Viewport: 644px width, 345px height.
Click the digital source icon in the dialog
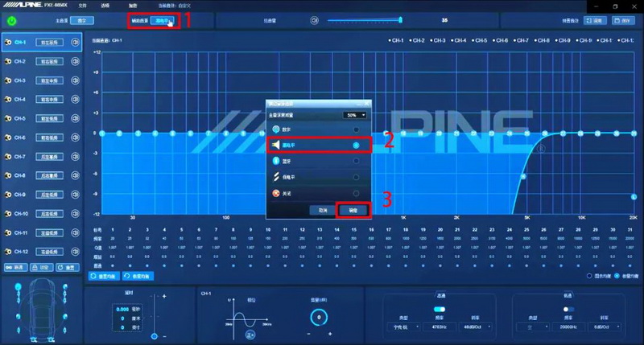coord(276,129)
